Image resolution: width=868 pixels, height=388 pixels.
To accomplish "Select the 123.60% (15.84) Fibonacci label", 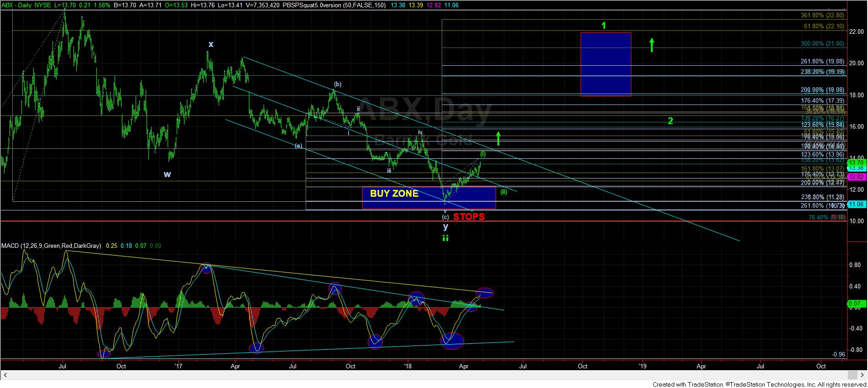I will 823,125.
